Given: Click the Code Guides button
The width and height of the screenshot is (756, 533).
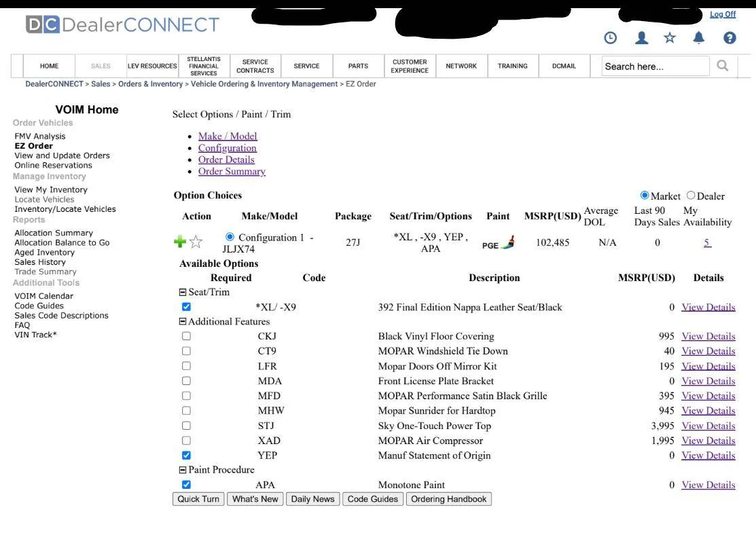Looking at the screenshot, I should 373,499.
